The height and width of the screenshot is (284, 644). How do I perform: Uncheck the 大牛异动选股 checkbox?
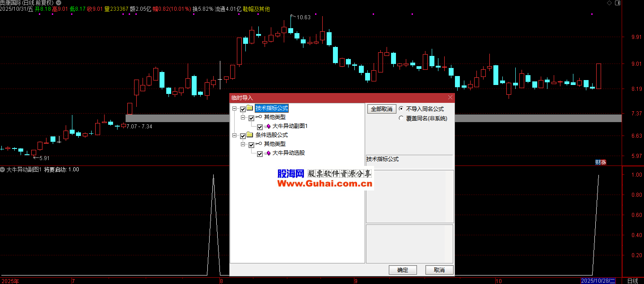(260, 154)
